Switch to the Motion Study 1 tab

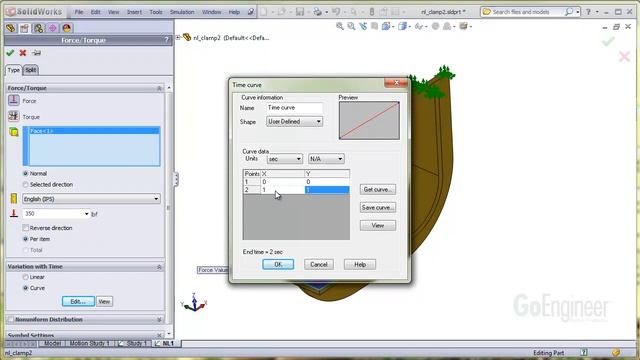coord(89,343)
